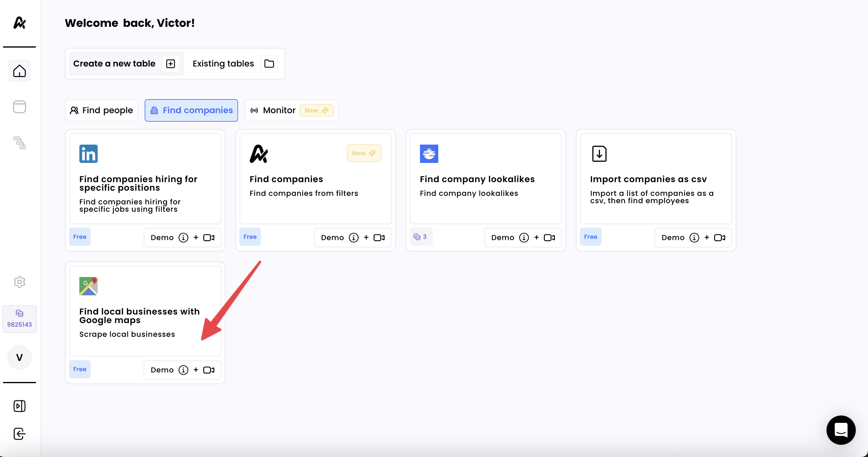Open the home icon in sidebar
Viewport: 868px width, 457px height.
[x=20, y=71]
